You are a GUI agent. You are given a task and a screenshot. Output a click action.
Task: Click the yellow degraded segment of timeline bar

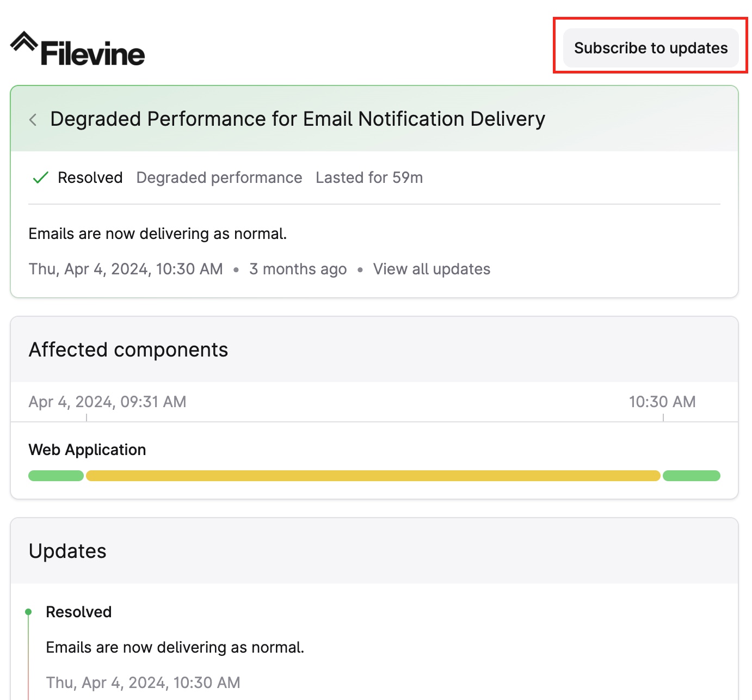pos(373,476)
